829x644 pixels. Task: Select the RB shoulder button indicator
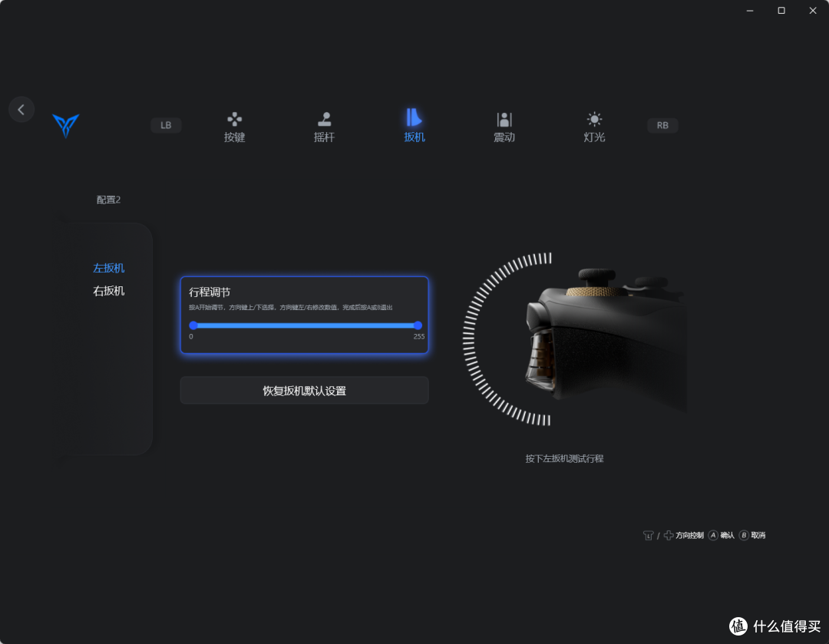[x=662, y=125]
